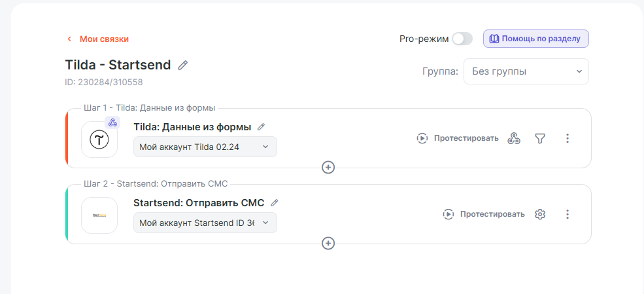Add a step after the Startsend step
The width and height of the screenshot is (644, 294).
click(328, 244)
